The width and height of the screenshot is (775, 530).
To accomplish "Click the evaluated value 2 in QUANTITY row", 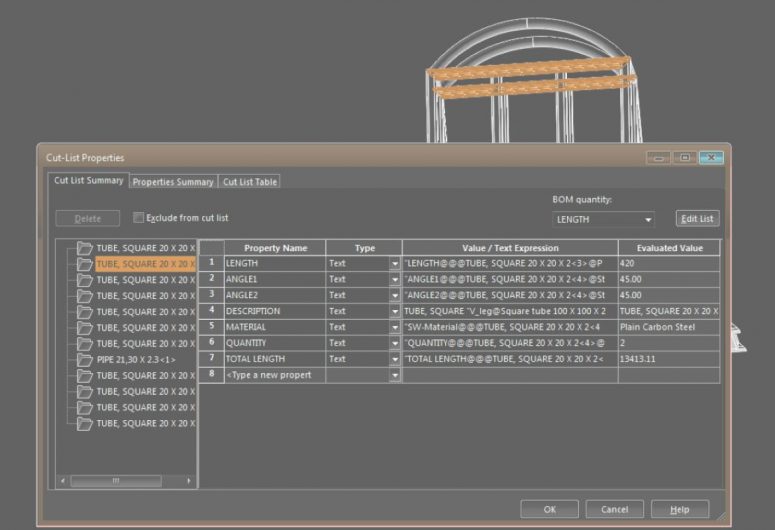I will (669, 343).
